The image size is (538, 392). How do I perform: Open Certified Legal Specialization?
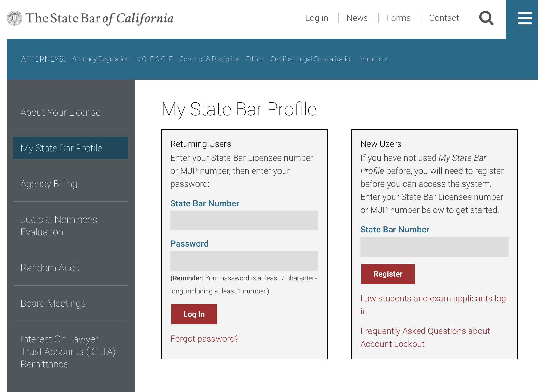(x=312, y=59)
